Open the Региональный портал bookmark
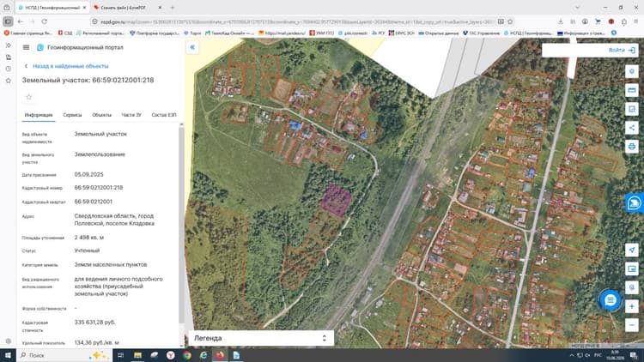This screenshot has width=644, height=362. point(100,33)
